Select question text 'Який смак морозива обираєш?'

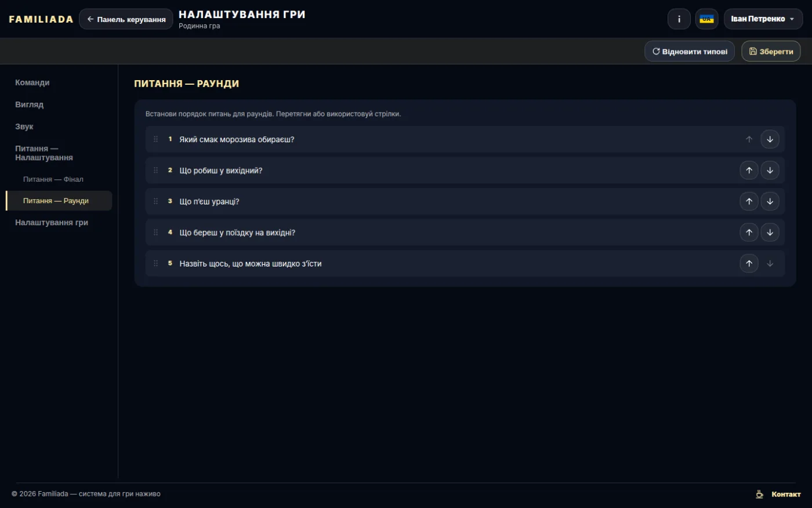237,139
